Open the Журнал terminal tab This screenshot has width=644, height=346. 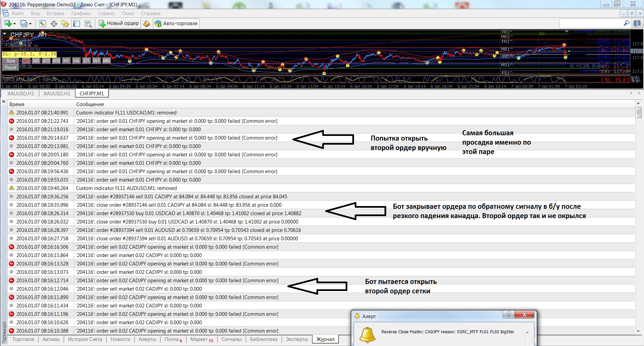(x=325, y=339)
